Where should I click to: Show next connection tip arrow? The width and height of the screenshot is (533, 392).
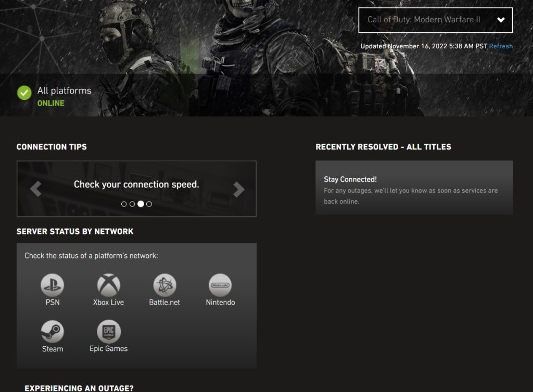coord(238,189)
